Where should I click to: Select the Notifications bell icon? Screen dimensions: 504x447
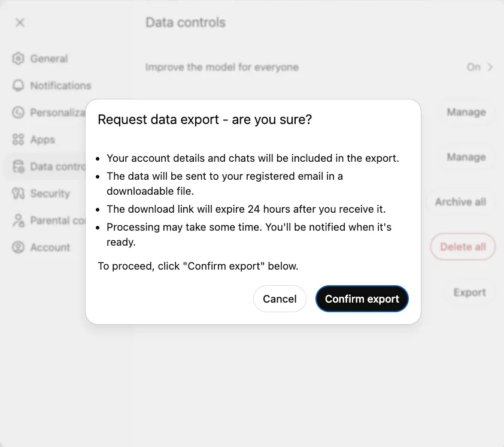tap(19, 86)
